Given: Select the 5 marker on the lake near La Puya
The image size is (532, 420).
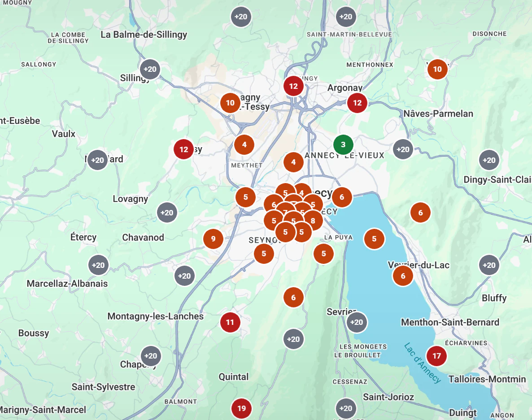Looking at the screenshot, I should 374,239.
